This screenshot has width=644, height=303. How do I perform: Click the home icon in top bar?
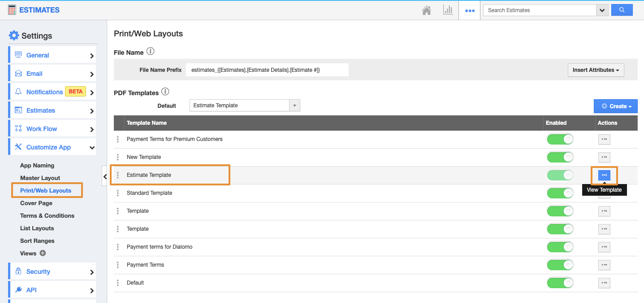(x=427, y=10)
